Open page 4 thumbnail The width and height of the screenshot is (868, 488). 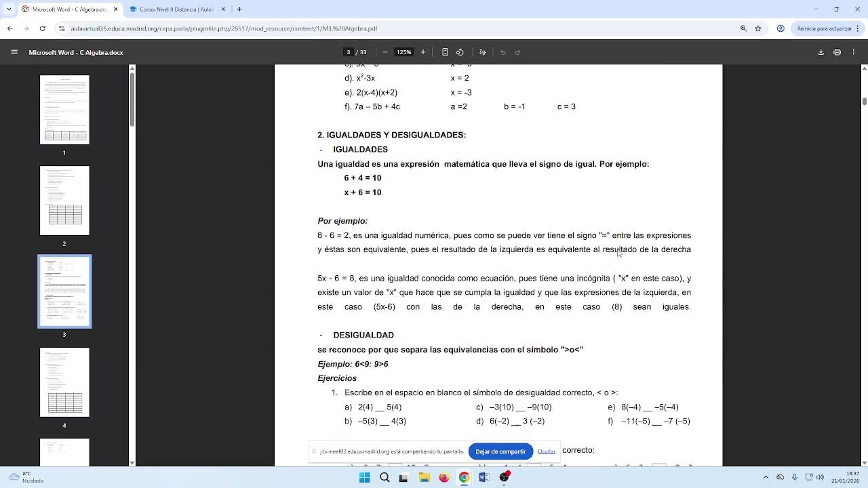tap(64, 382)
